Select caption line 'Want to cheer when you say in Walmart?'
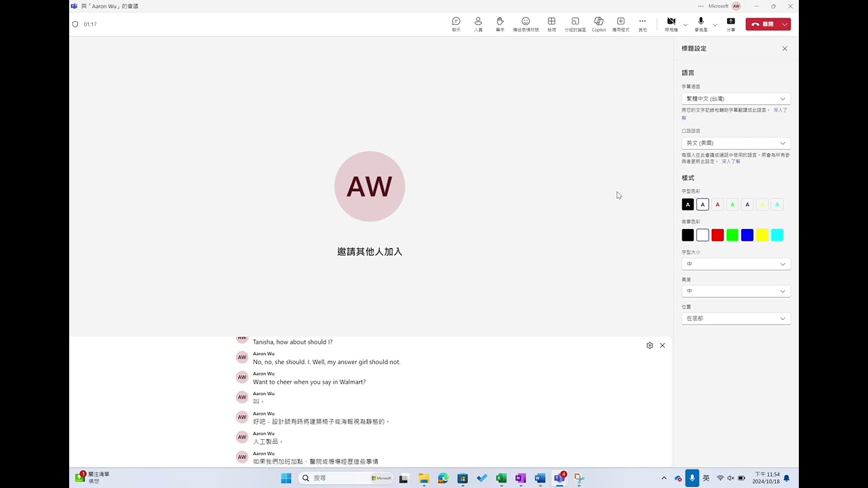 point(309,382)
